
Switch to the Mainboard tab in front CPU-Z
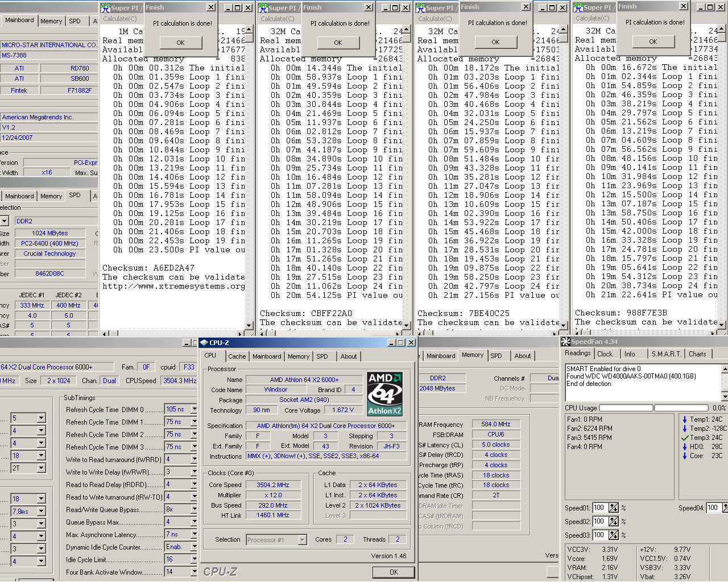[267, 356]
